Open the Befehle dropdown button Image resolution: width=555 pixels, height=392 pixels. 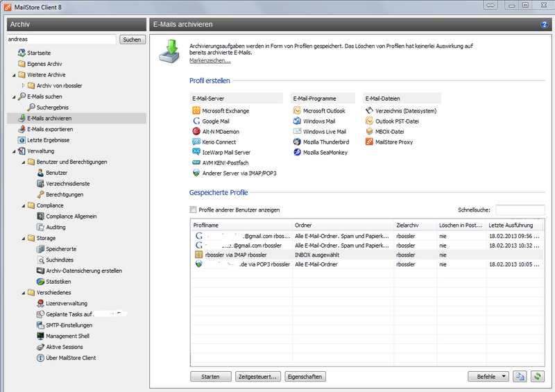488,377
